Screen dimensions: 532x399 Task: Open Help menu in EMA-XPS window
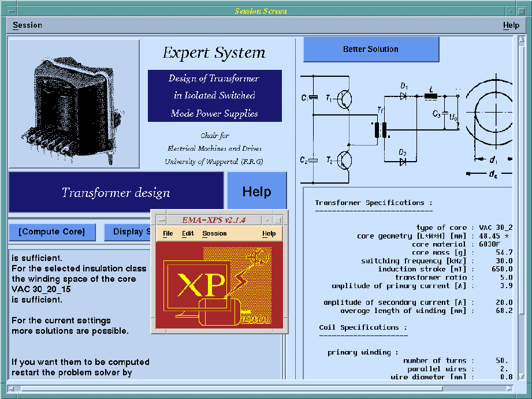[269, 234]
